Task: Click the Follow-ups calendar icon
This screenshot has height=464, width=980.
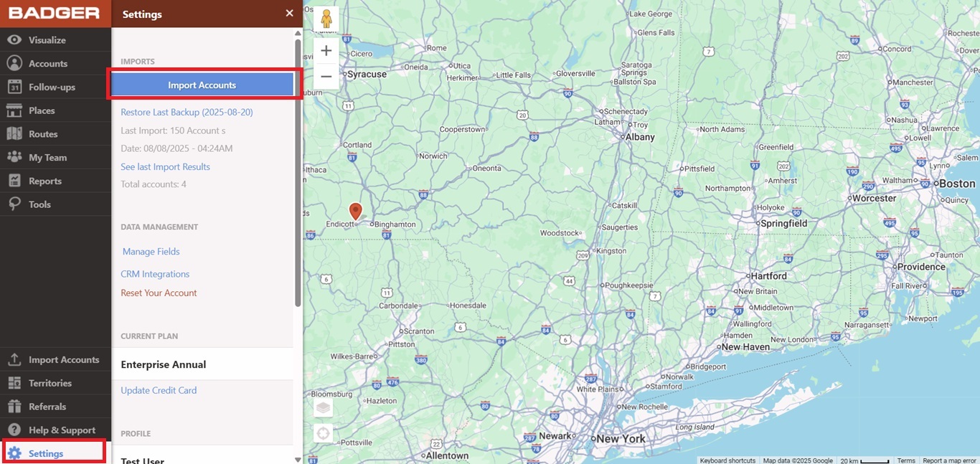Action: point(14,87)
